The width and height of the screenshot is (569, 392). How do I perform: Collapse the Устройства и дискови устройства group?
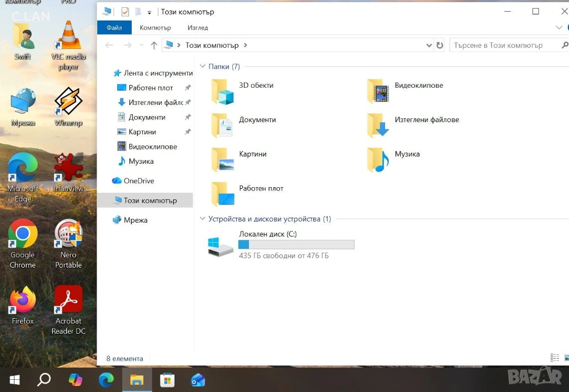(x=202, y=219)
